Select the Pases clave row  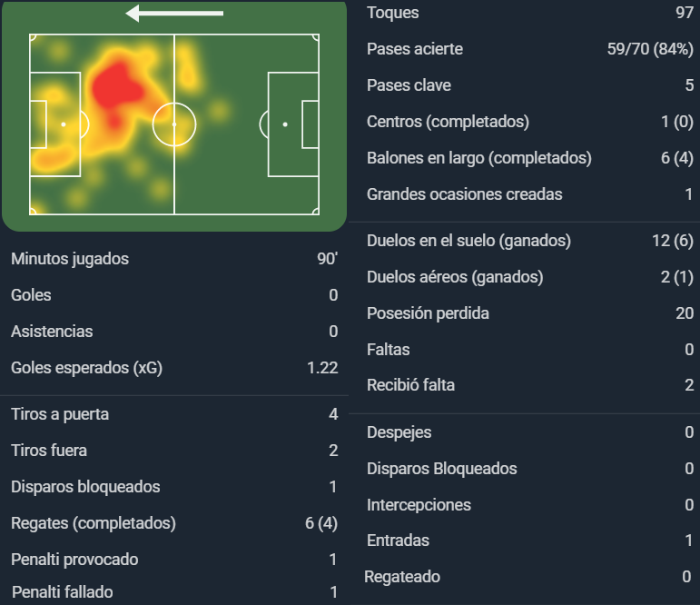[x=530, y=85]
